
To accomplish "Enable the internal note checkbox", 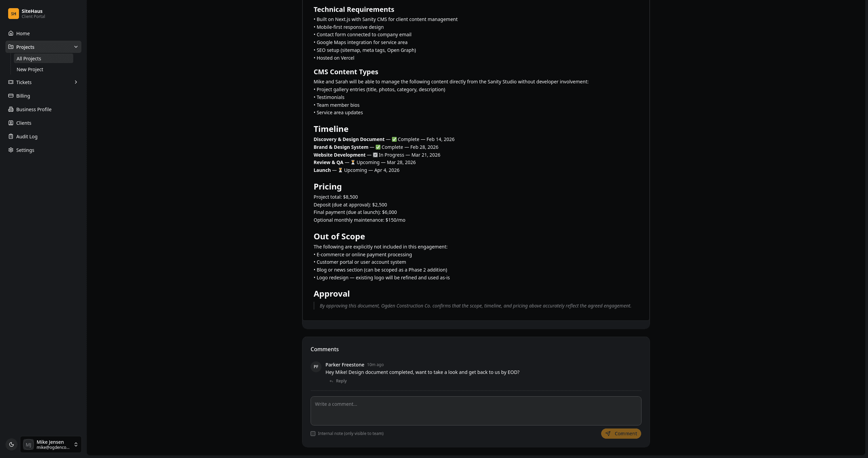I will tap(313, 434).
